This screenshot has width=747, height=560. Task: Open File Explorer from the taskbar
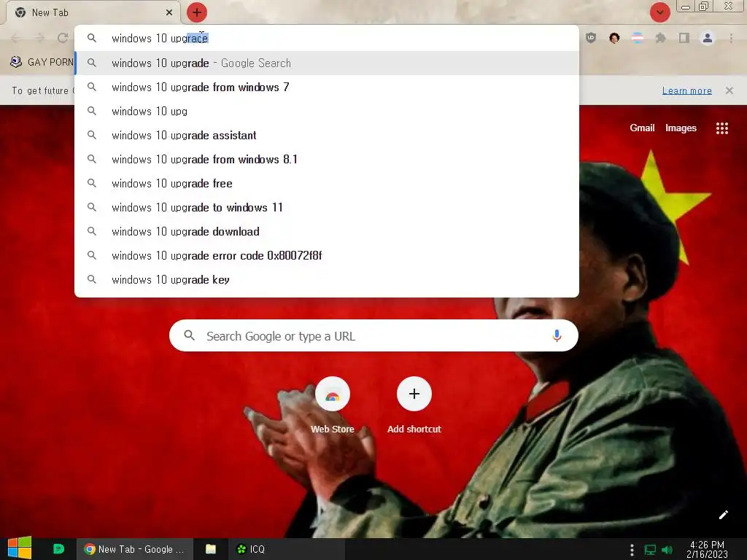211,549
